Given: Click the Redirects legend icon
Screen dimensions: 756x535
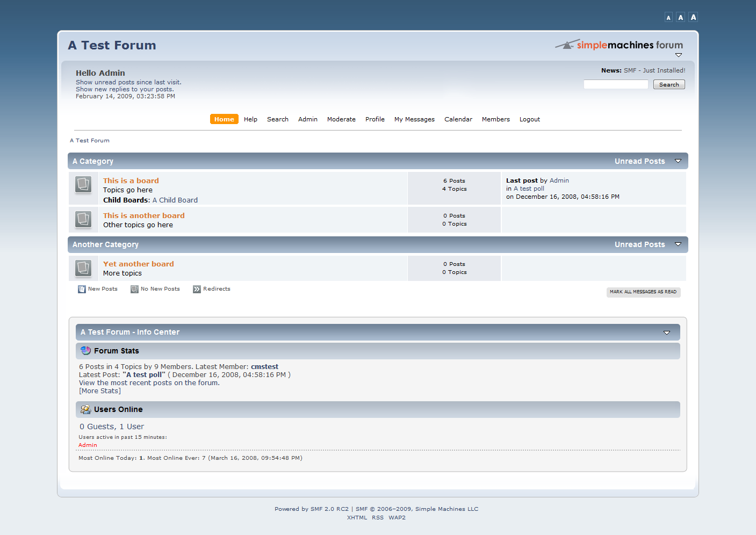Looking at the screenshot, I should [196, 288].
